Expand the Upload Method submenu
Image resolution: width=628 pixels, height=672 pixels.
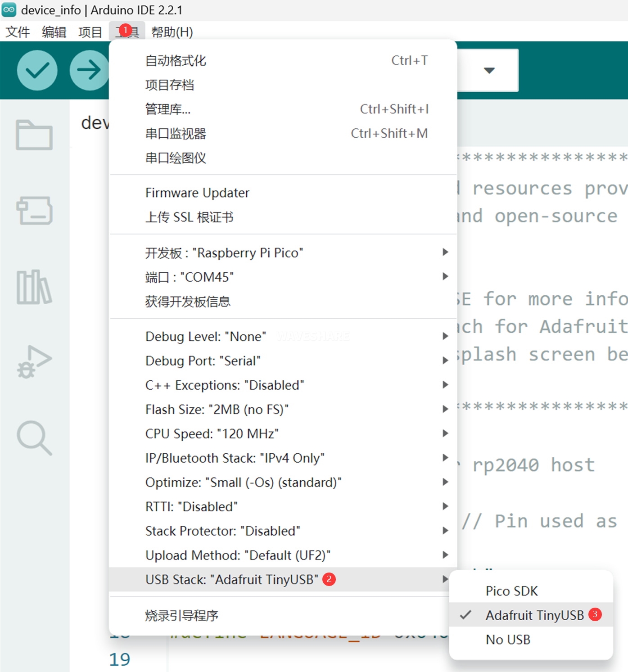point(283,555)
